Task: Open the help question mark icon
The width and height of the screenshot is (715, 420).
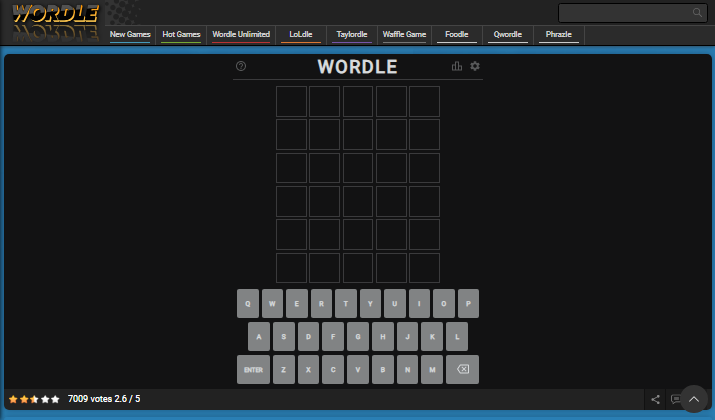Action: click(x=241, y=66)
